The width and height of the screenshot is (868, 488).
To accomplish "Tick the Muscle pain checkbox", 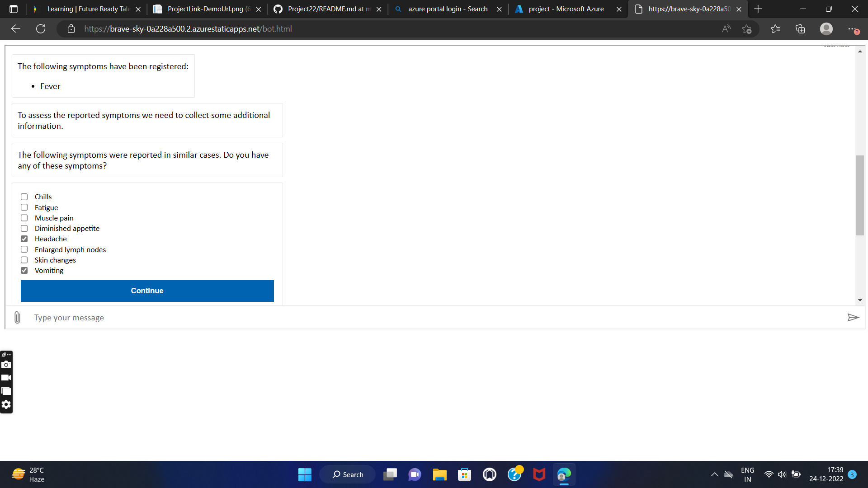I will [x=24, y=218].
